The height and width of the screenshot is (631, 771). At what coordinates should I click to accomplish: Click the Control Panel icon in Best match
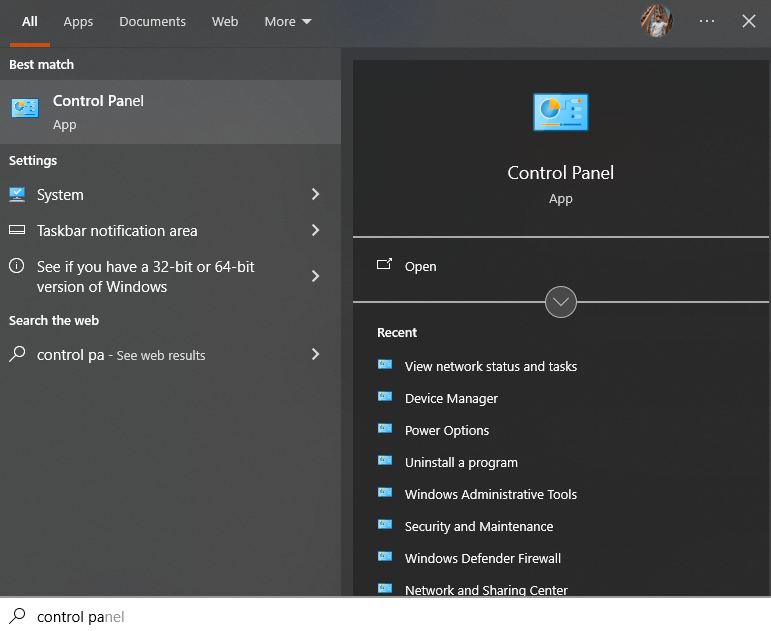tap(25, 108)
